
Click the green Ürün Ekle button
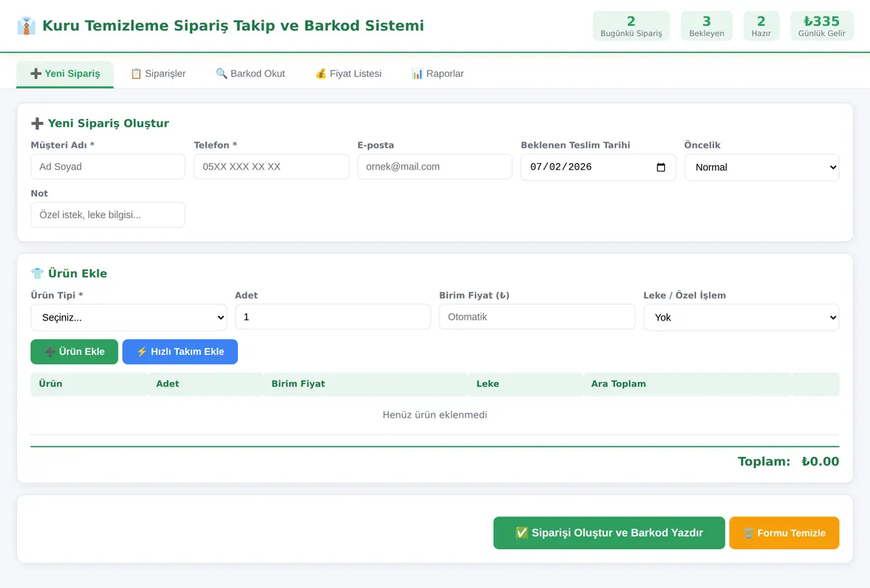coord(74,352)
